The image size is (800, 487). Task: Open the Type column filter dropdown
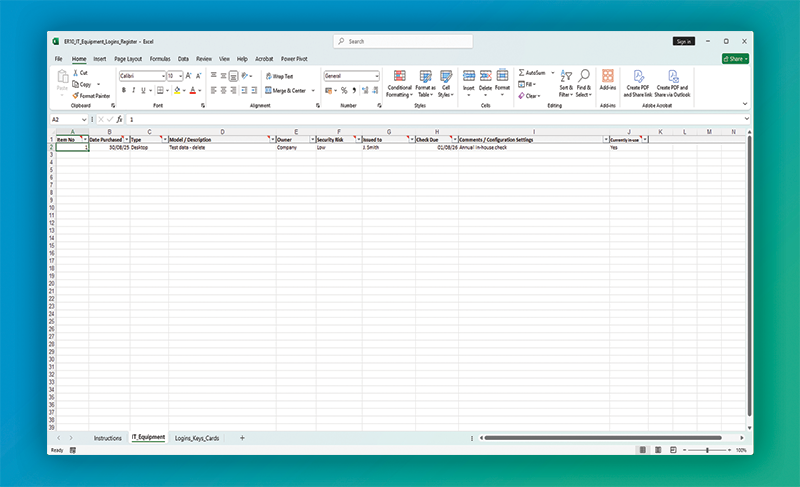click(x=164, y=139)
